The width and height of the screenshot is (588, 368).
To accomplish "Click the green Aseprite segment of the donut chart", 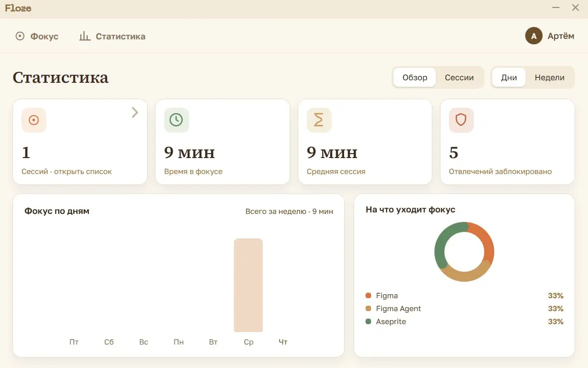I will [442, 242].
